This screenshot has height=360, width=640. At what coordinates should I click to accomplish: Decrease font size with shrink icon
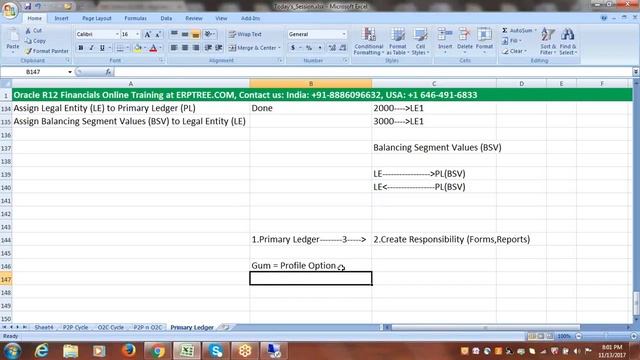tap(158, 34)
